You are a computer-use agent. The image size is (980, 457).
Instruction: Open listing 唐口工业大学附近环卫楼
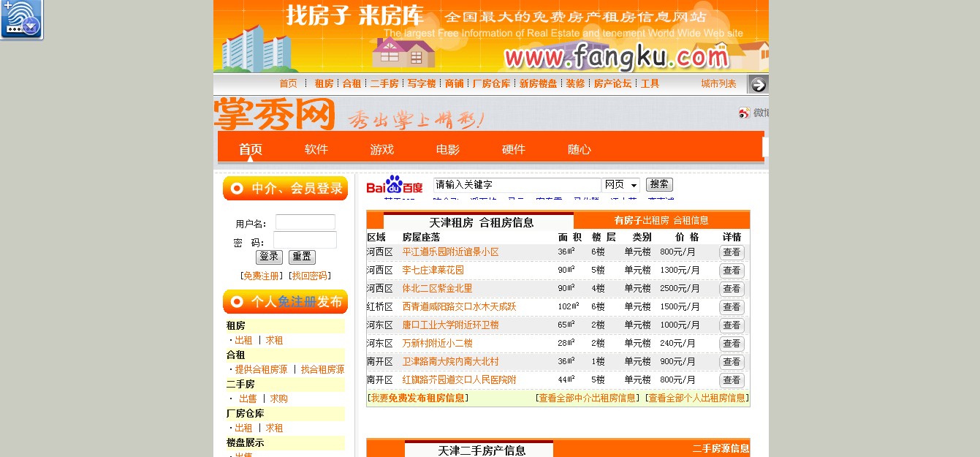coord(450,325)
